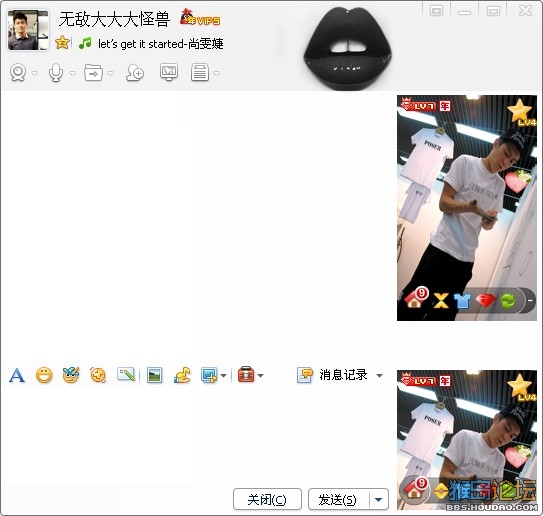
Task: Expand the 消息记录 dropdown arrow
Action: coord(380,375)
